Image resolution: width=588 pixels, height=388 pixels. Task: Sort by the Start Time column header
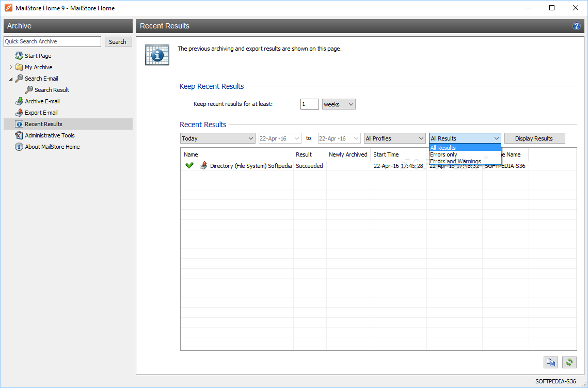[399, 154]
